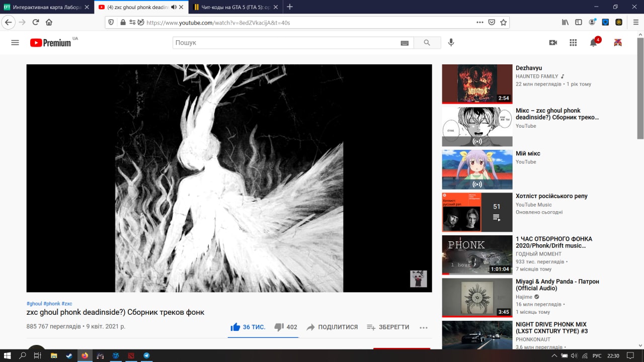Toggle Firefox sidebar view icon
The image size is (644, 362).
point(579,22)
